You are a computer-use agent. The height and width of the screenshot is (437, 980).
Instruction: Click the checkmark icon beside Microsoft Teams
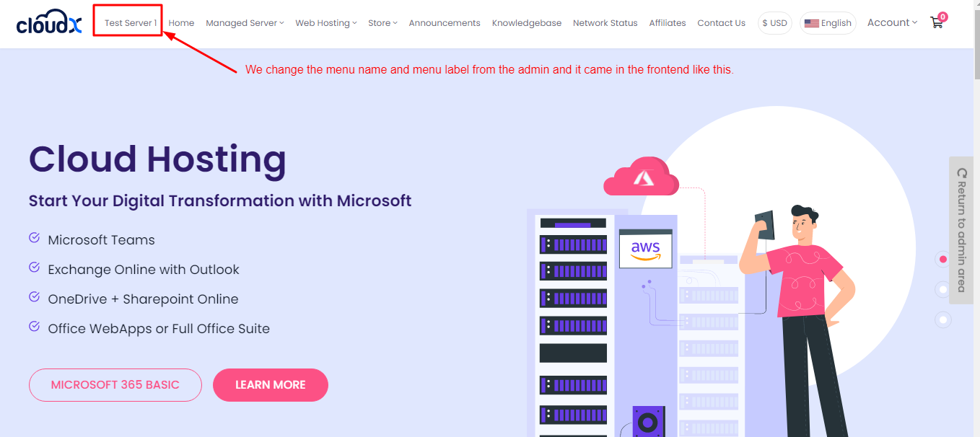(x=34, y=238)
